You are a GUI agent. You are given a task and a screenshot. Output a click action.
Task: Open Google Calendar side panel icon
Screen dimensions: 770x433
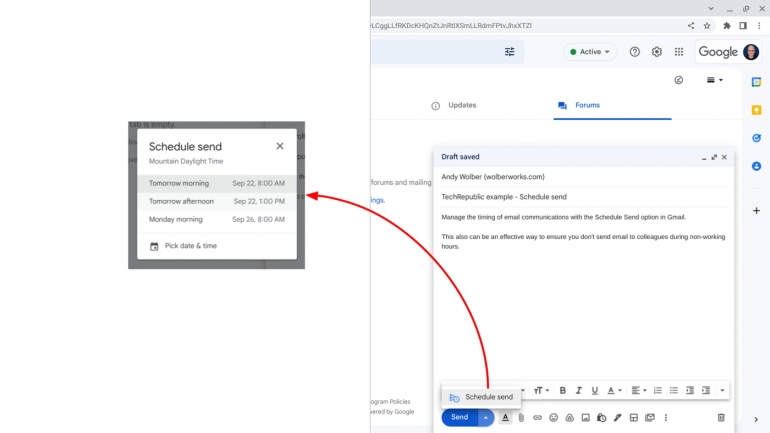click(x=756, y=82)
